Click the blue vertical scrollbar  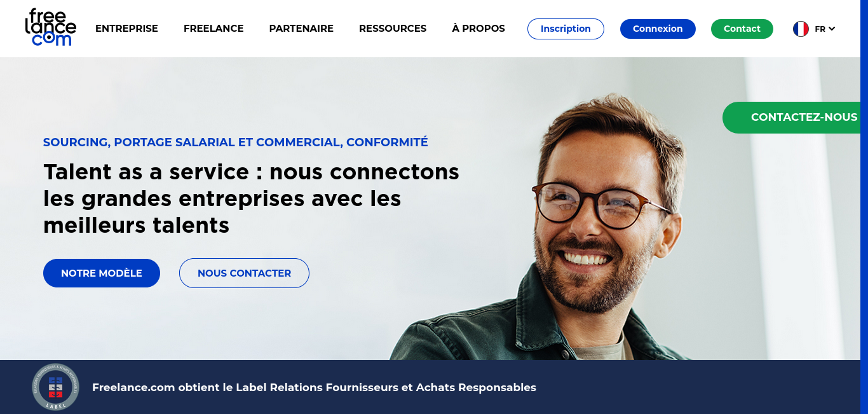pyautogui.click(x=864, y=207)
